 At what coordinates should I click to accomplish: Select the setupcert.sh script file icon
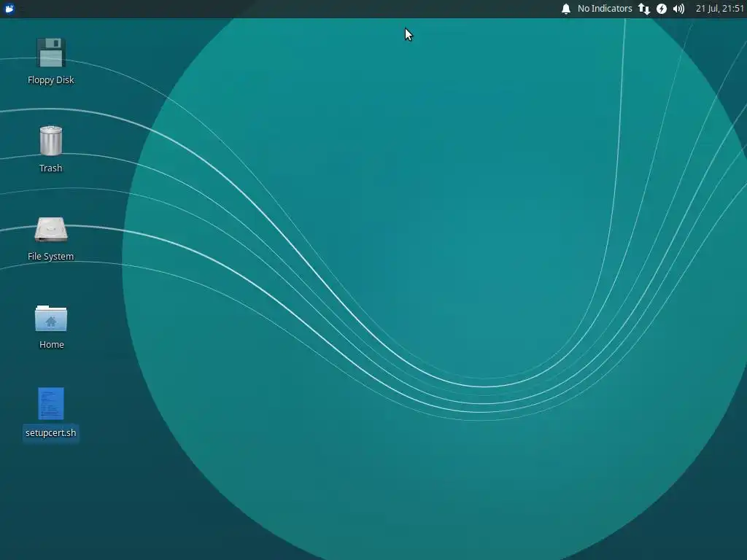click(51, 403)
